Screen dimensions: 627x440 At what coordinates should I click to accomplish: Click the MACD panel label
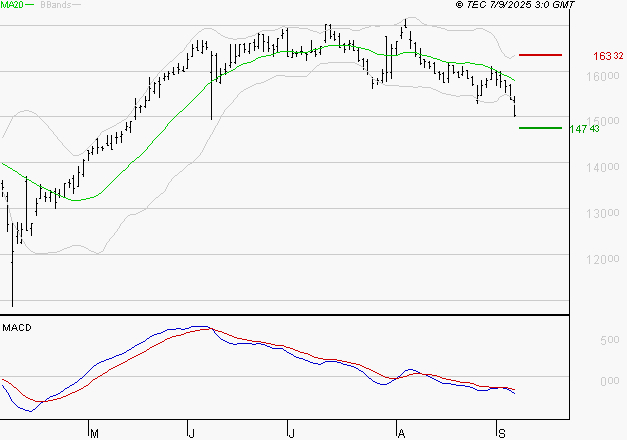point(17,328)
